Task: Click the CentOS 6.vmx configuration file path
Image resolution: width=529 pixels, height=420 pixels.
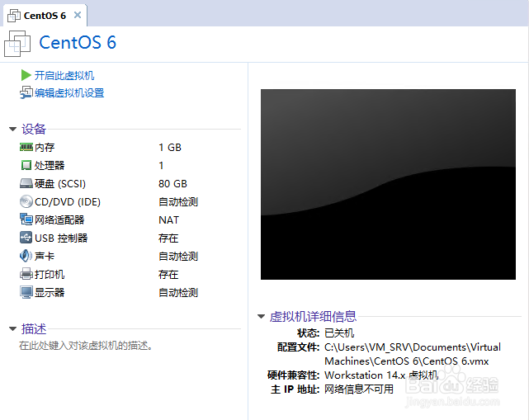Action: coord(413,354)
